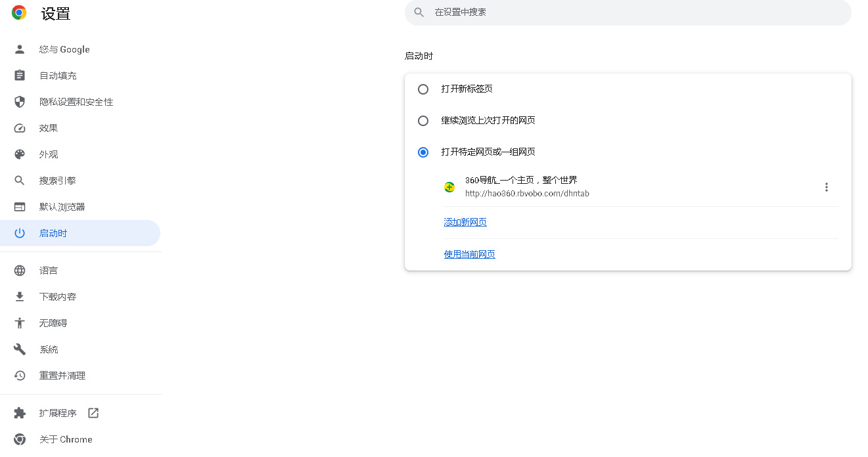The image size is (868, 457).
Task: Click the magnifier icon for 搜索引擎
Action: (x=20, y=181)
